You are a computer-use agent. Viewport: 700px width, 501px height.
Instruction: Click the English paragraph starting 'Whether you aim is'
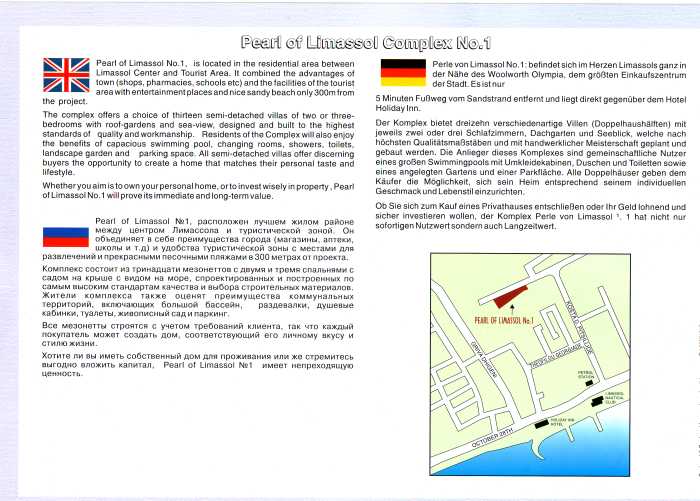198,191
